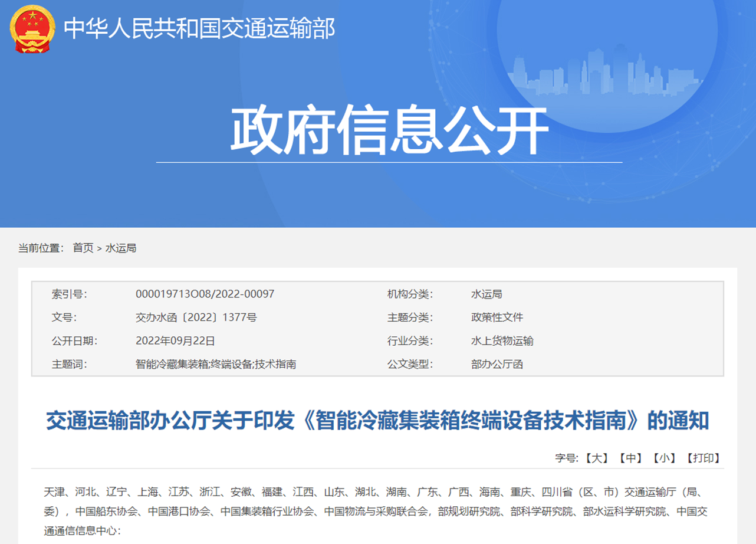This screenshot has height=544, width=756.
Task: Click the 政府信息公开 banner heading
Action: 389,130
